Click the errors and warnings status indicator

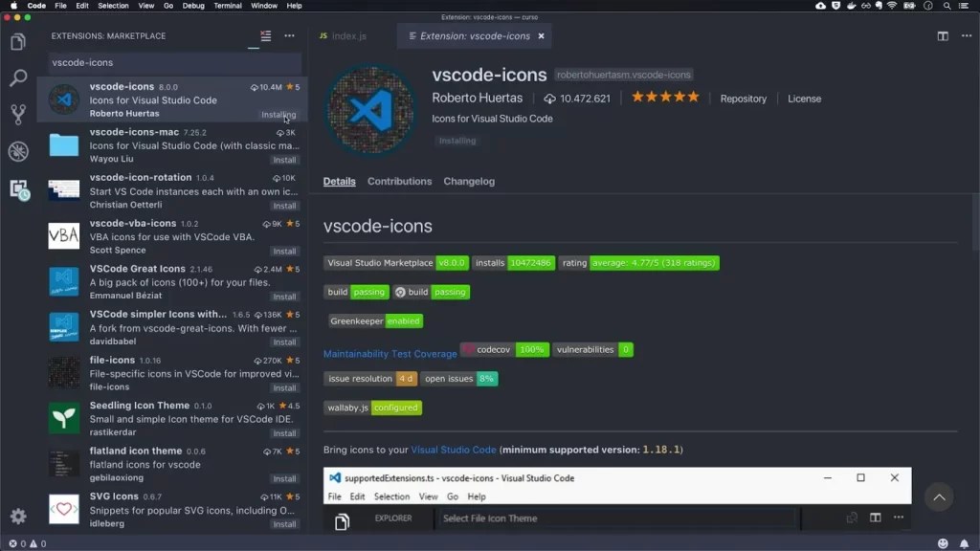pyautogui.click(x=27, y=543)
